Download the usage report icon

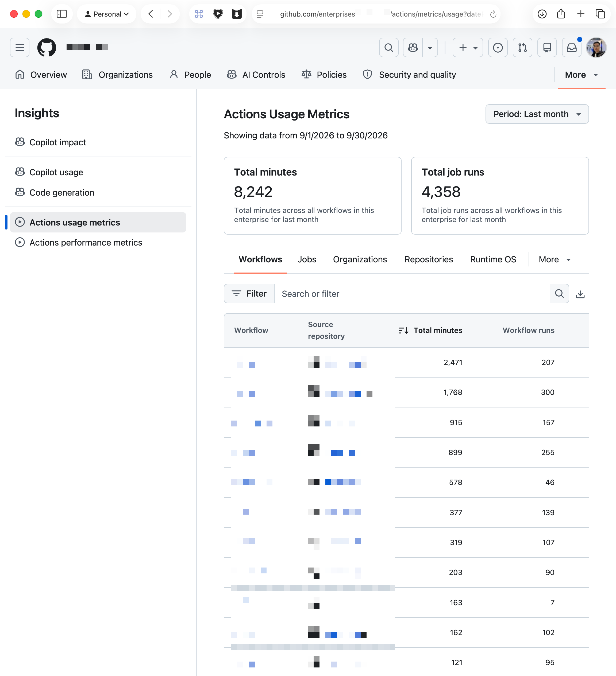coord(580,294)
